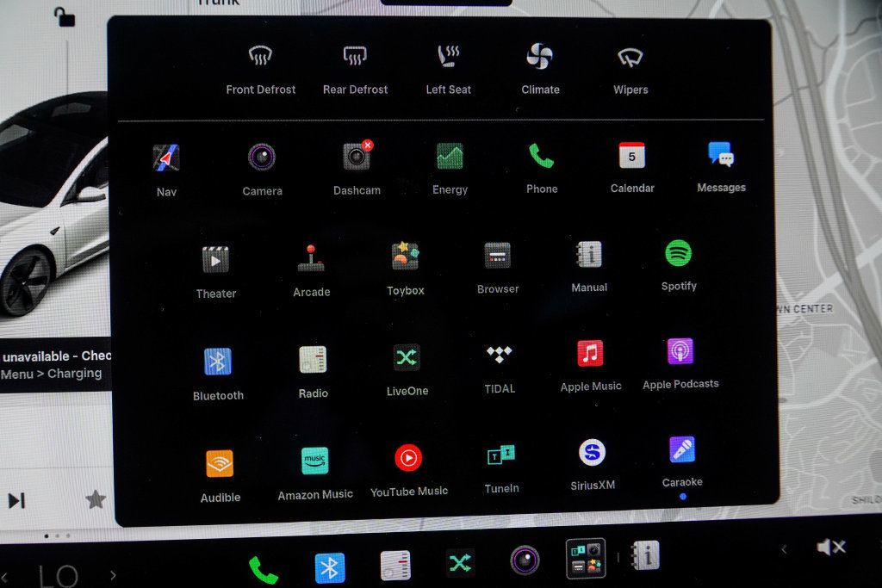Open the Manual app in launcher

click(x=589, y=267)
